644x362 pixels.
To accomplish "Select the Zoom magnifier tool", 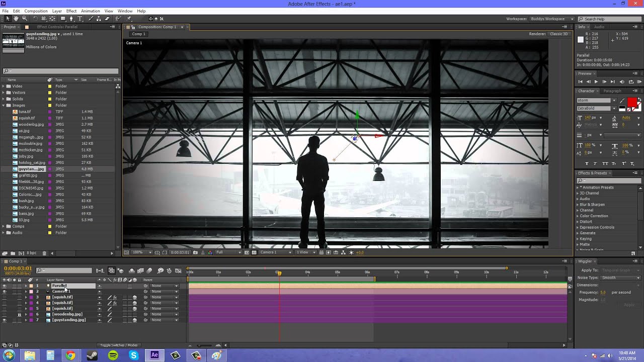I will tap(24, 19).
